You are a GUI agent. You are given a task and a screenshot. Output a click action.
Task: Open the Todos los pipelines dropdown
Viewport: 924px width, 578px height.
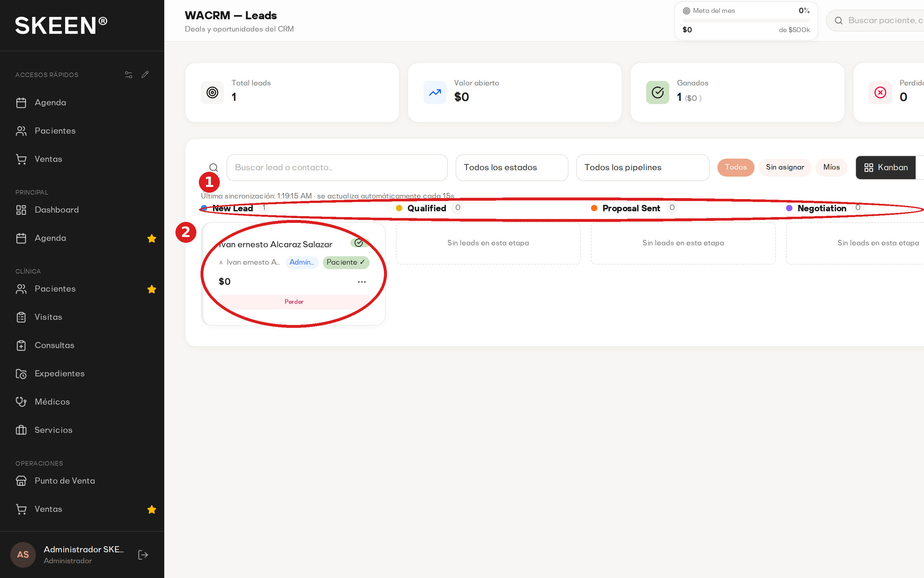point(643,167)
